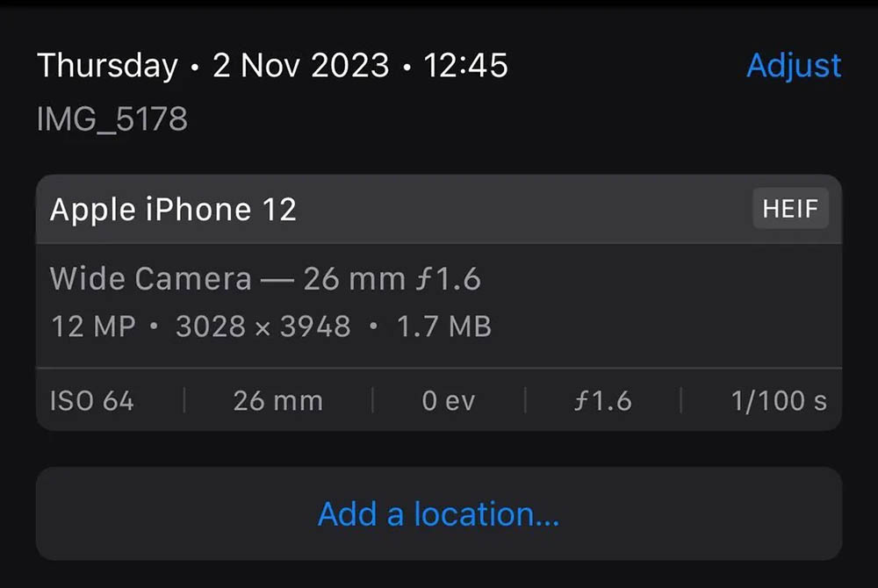Tap the 12 MP resolution label
This screenshot has width=878, height=588.
(93, 326)
